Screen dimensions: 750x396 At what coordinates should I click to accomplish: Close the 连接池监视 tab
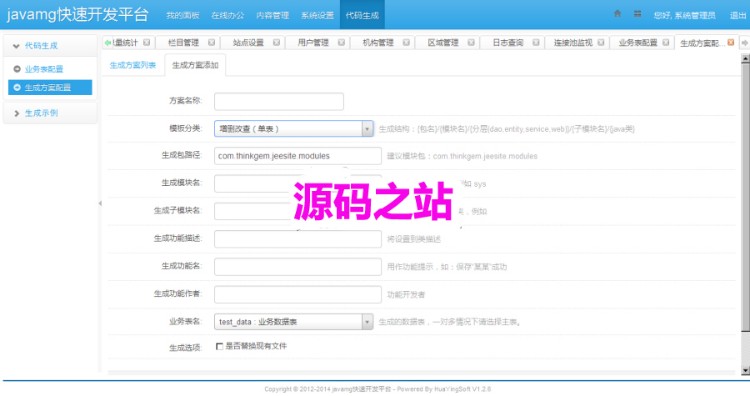click(601, 43)
